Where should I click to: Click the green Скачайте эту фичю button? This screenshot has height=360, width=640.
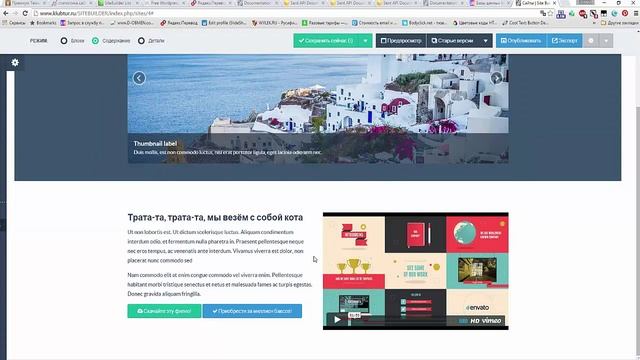pos(164,311)
